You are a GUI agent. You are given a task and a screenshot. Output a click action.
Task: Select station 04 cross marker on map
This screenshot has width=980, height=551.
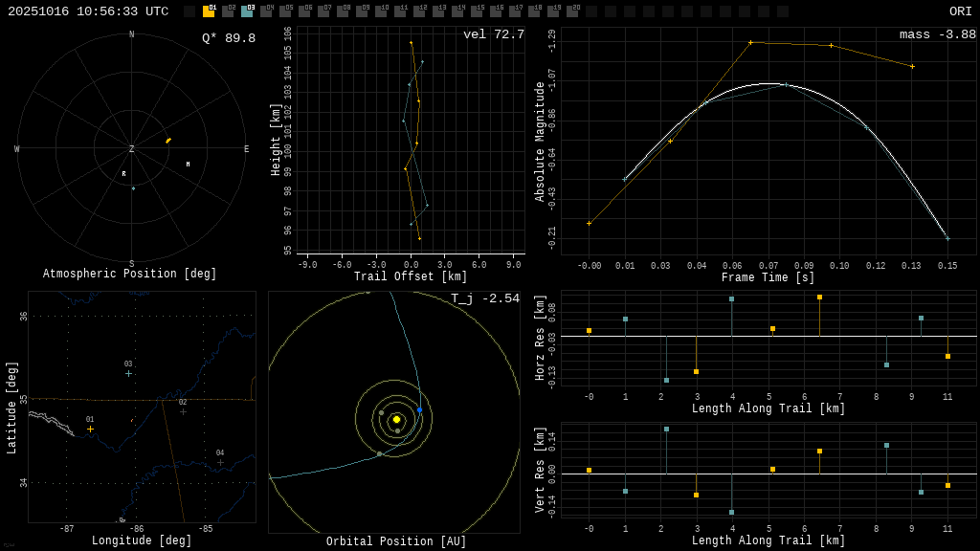(220, 462)
